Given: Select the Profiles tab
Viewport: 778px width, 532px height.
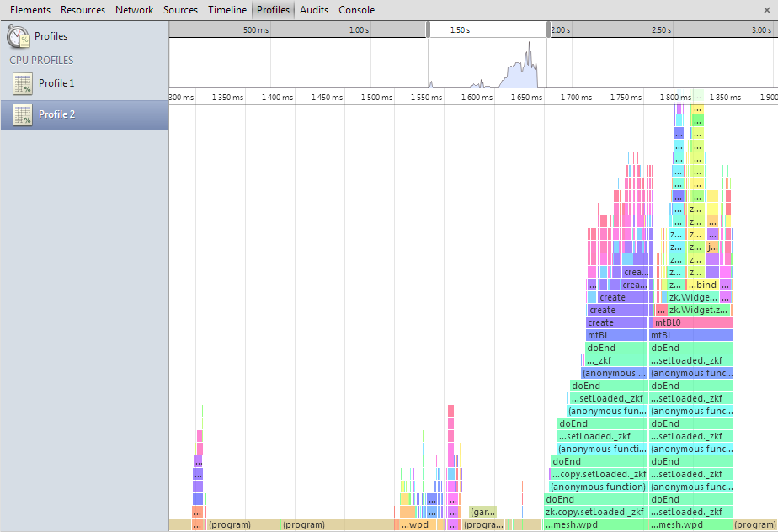Looking at the screenshot, I should click(273, 10).
